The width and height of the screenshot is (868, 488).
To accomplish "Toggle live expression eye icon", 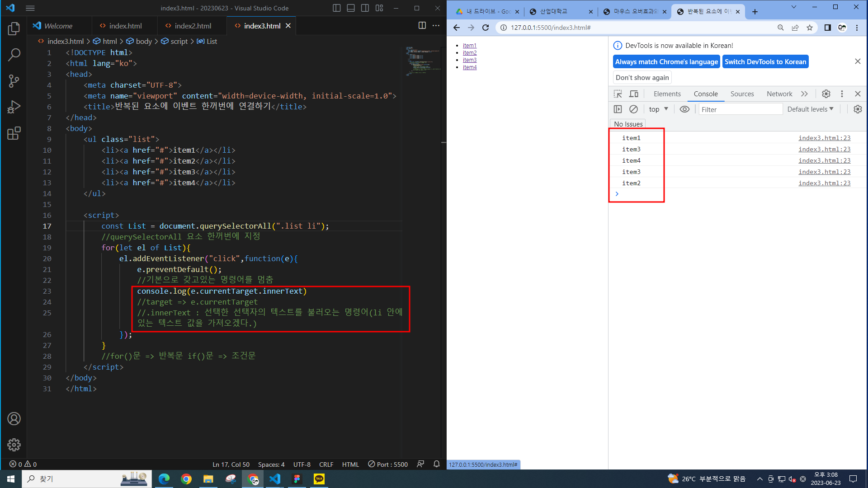I will pos(684,109).
